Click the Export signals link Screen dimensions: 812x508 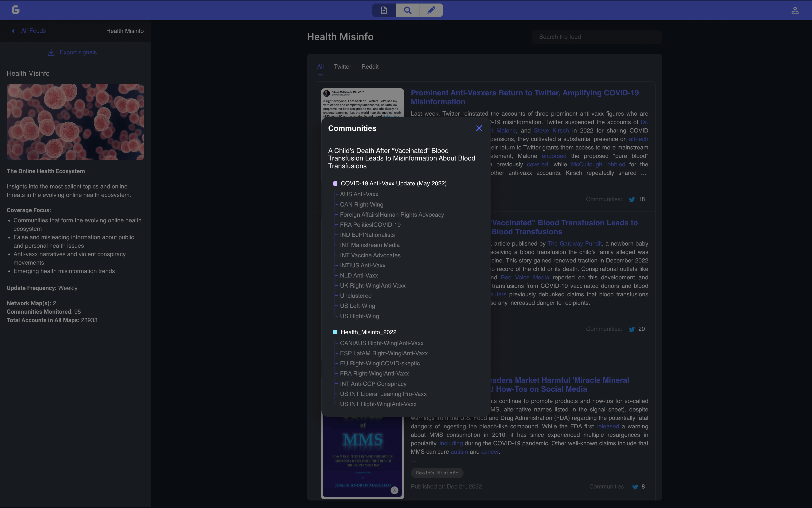[78, 52]
